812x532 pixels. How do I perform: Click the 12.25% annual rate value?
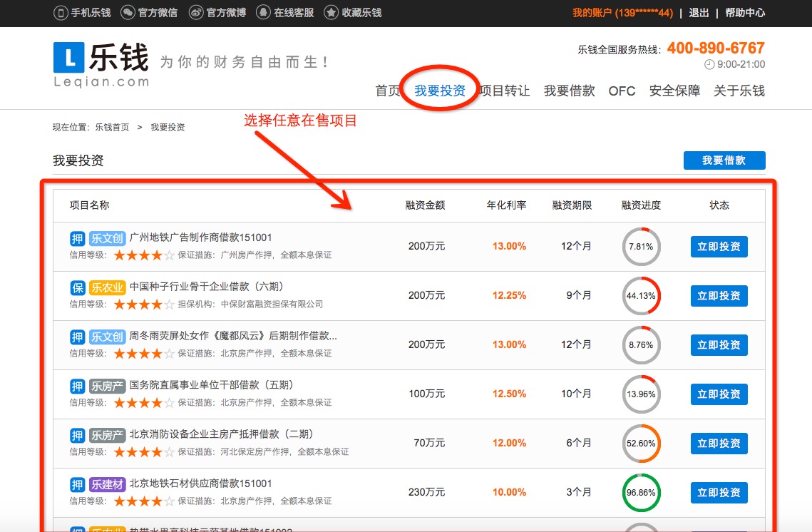pos(509,296)
